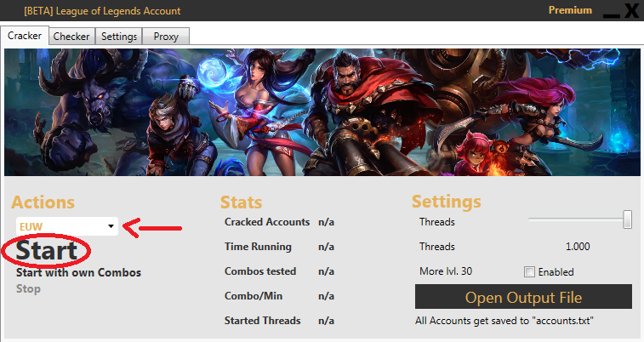The image size is (644, 342).
Task: Click the window title text
Action: (x=102, y=11)
